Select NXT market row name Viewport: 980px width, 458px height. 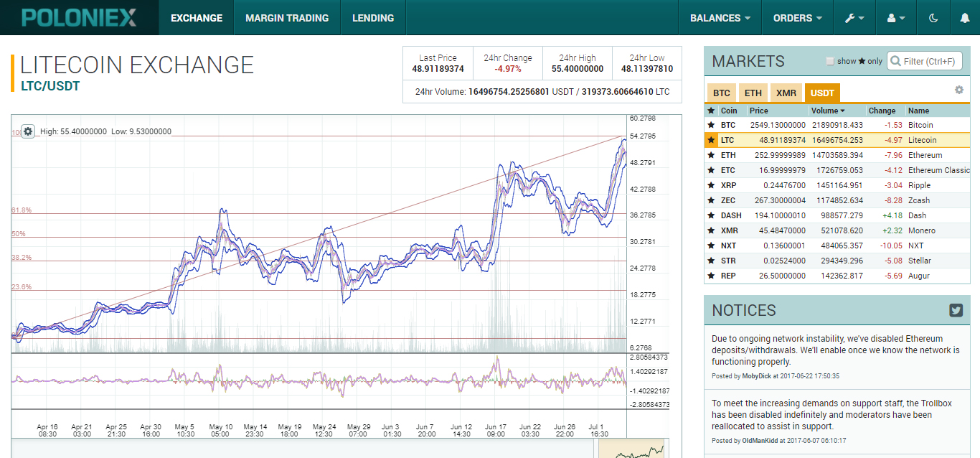916,246
